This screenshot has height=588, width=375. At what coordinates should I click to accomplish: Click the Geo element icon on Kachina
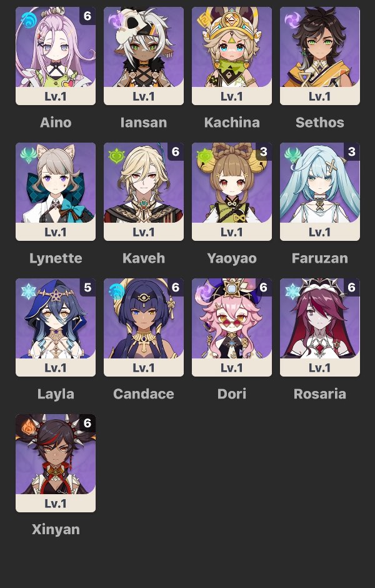[x=204, y=20]
